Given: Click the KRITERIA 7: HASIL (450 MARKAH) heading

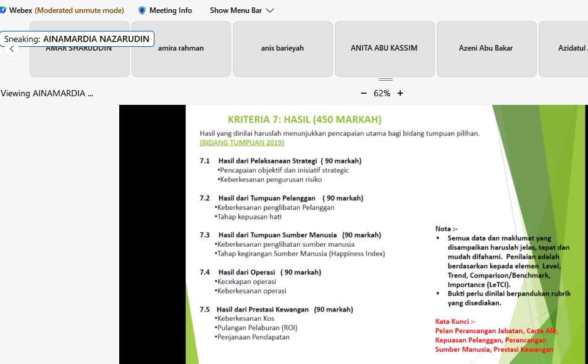Looking at the screenshot, I should 304,120.
